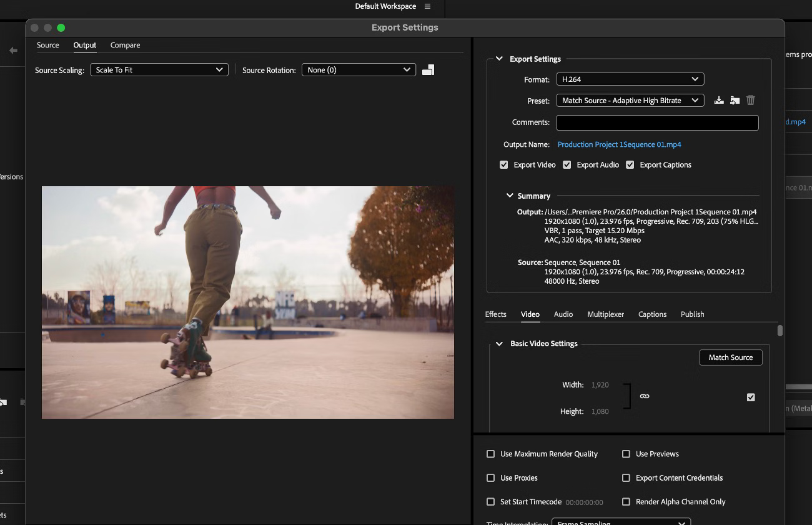812x525 pixels.
Task: Toggle the Export Audio checkbox
Action: pos(567,165)
